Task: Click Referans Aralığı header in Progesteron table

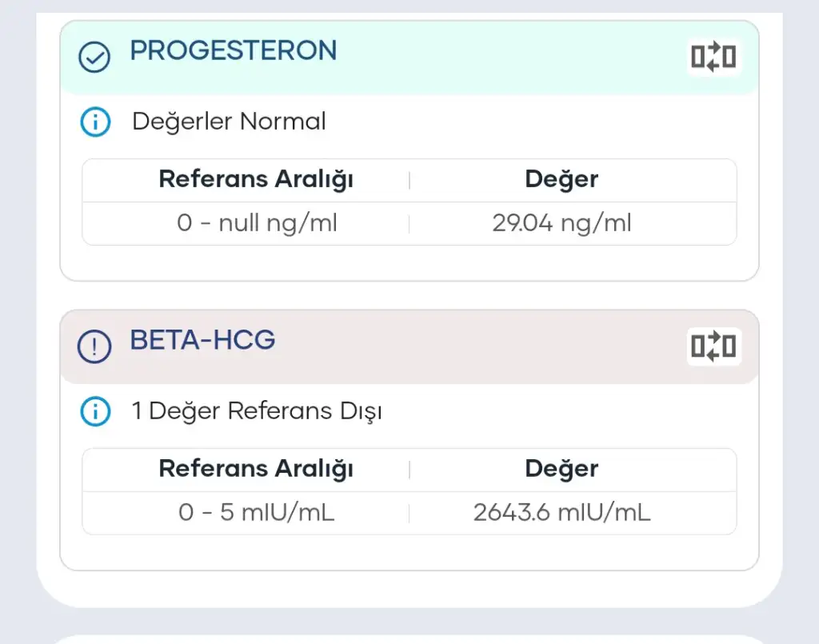Action: tap(256, 179)
